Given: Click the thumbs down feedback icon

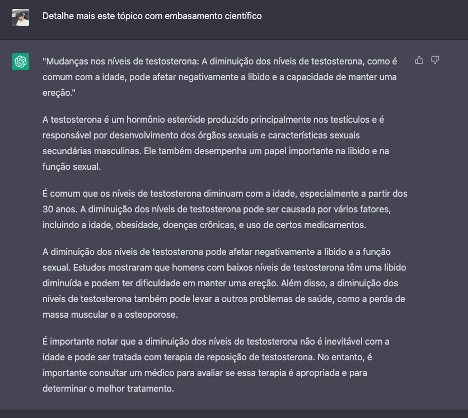Looking at the screenshot, I should click(435, 60).
